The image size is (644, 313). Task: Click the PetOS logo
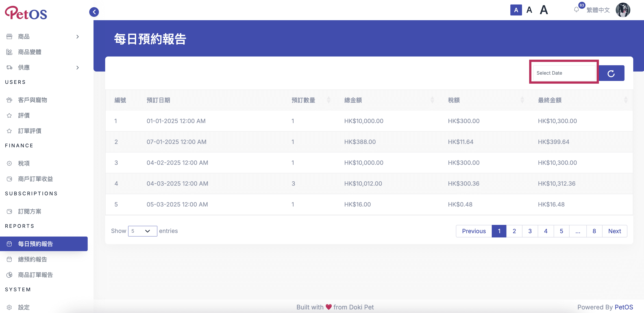point(26,13)
